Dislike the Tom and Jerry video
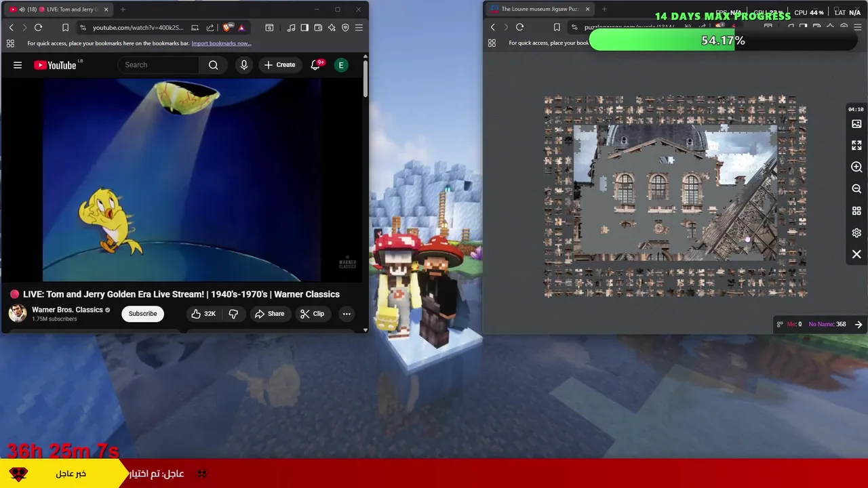Screen dimensions: 868x488 coord(233,314)
